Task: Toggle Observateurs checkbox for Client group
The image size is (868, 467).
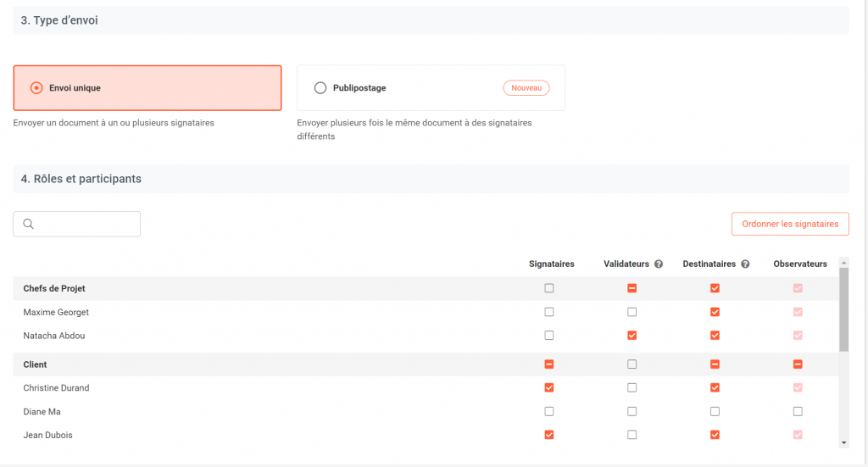Action: coord(797,364)
